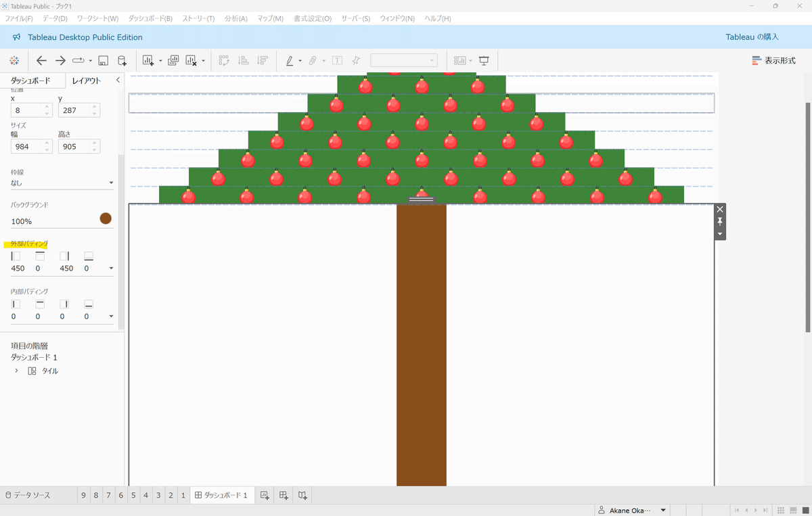
Task: Click the redo forward arrow
Action: pyautogui.click(x=60, y=61)
